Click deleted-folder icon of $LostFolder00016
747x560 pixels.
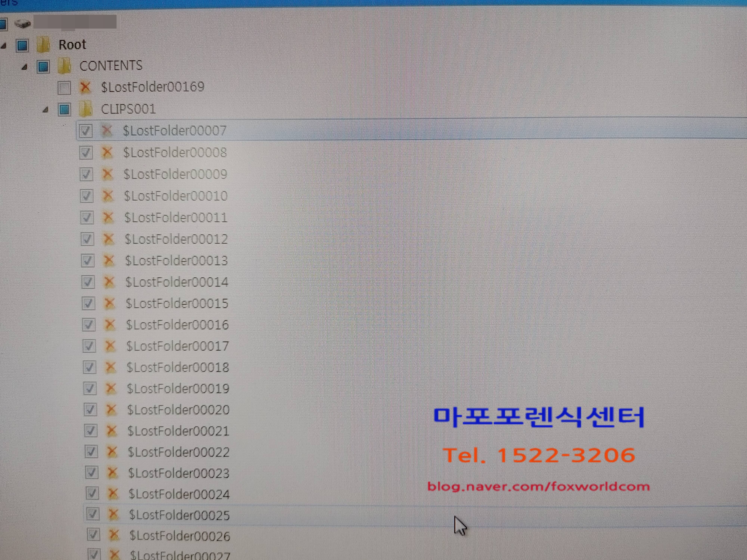coord(110,325)
